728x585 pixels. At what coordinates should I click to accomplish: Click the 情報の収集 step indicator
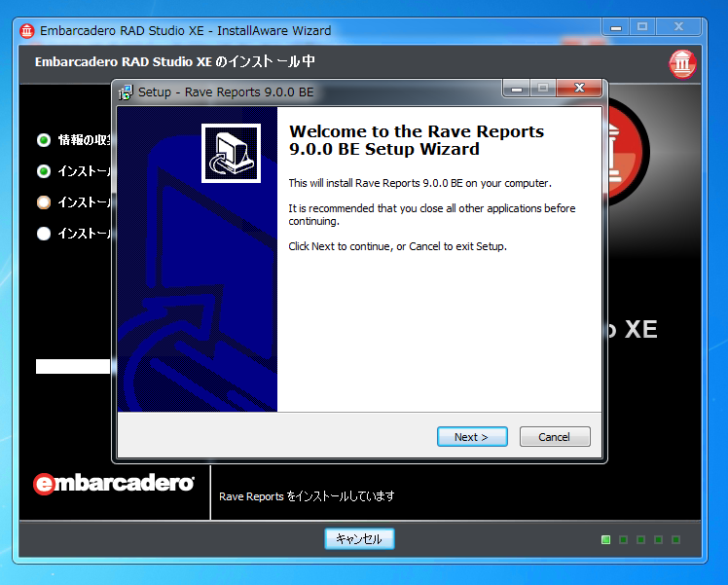44,140
